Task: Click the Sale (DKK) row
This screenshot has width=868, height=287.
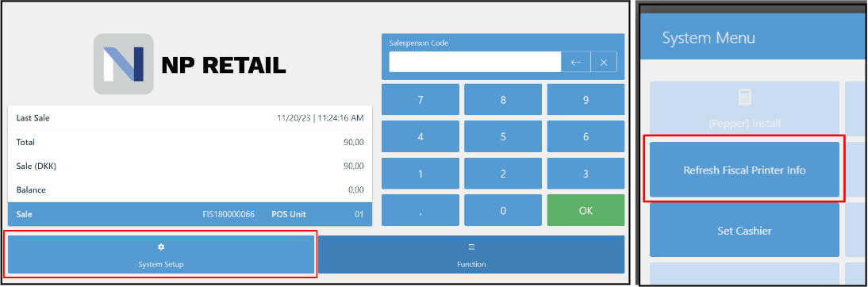Action: 190,166
